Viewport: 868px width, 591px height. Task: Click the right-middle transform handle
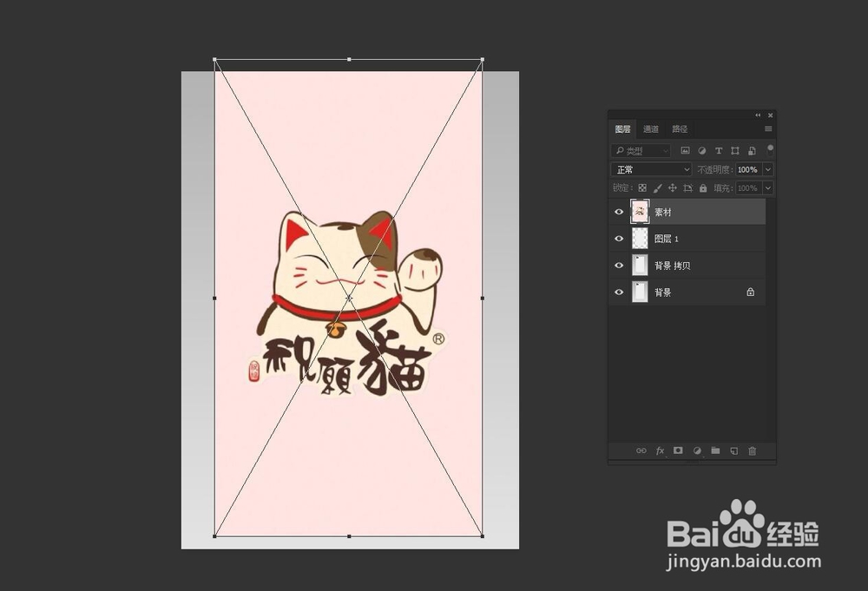(482, 298)
